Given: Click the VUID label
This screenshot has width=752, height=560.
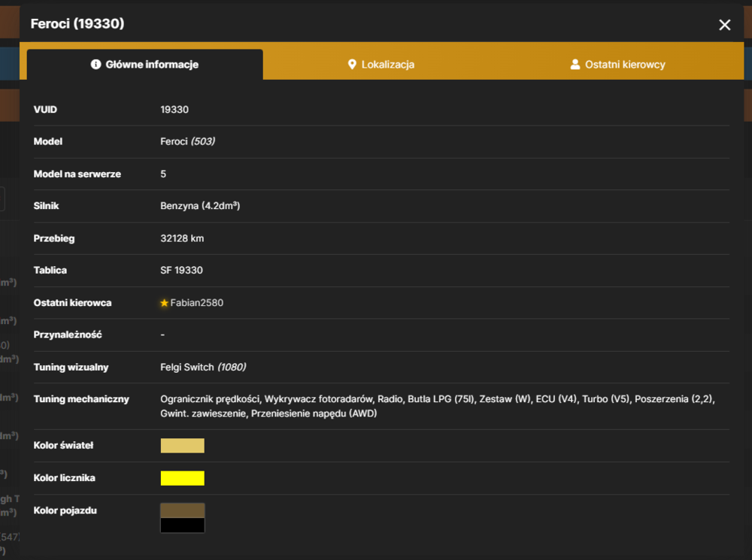Looking at the screenshot, I should tap(45, 109).
